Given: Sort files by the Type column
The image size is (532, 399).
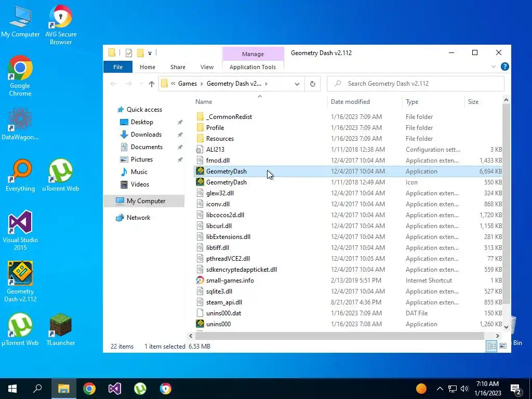Looking at the screenshot, I should [x=433, y=102].
